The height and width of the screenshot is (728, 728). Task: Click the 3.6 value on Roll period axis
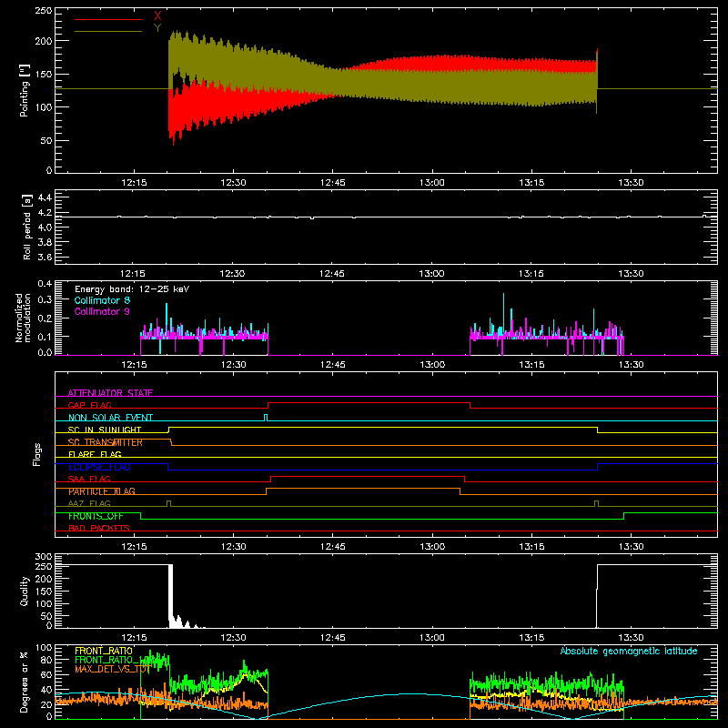tap(45, 257)
